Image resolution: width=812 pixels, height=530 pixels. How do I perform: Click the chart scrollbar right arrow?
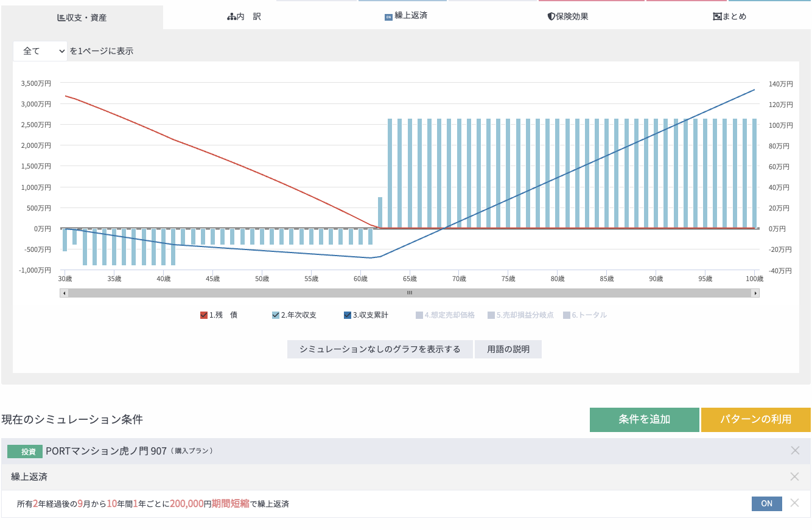[755, 293]
